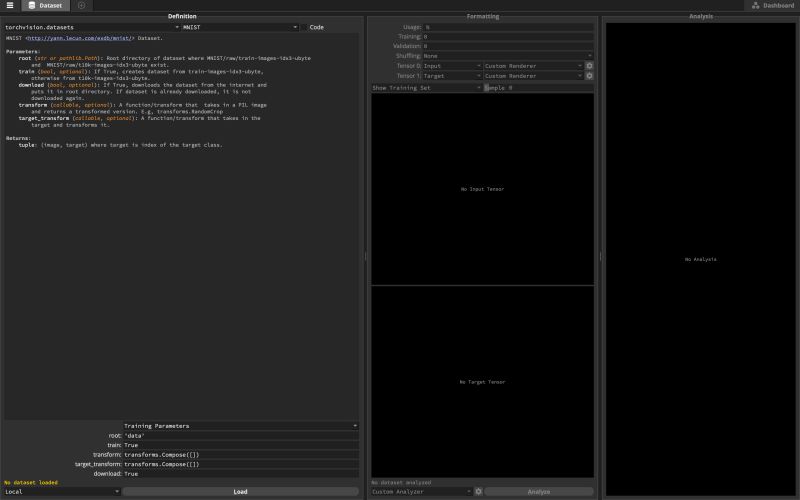The height and width of the screenshot is (500, 800).
Task: Click the 'No Input Tensor' preview area
Action: pos(482,189)
